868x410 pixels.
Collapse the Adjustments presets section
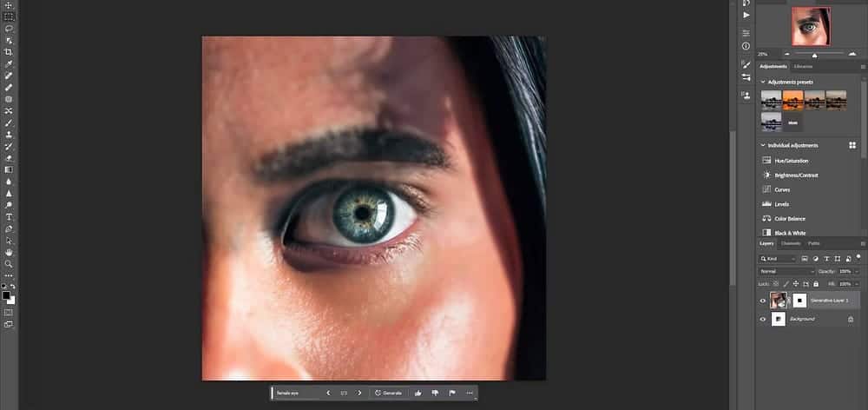pos(763,82)
